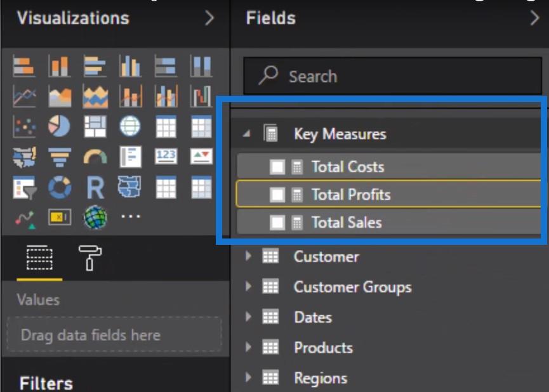Choose the yellow custom visual icon
549x392 pixels.
coord(60,218)
